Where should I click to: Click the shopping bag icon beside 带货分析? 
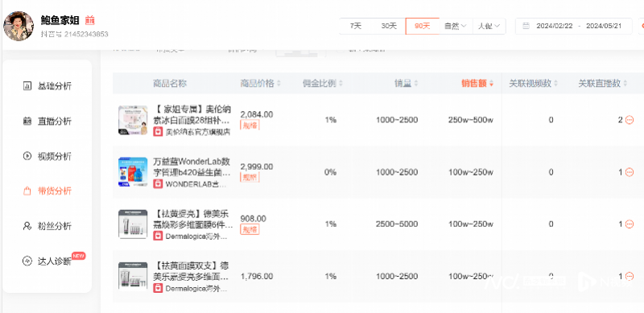coord(27,191)
